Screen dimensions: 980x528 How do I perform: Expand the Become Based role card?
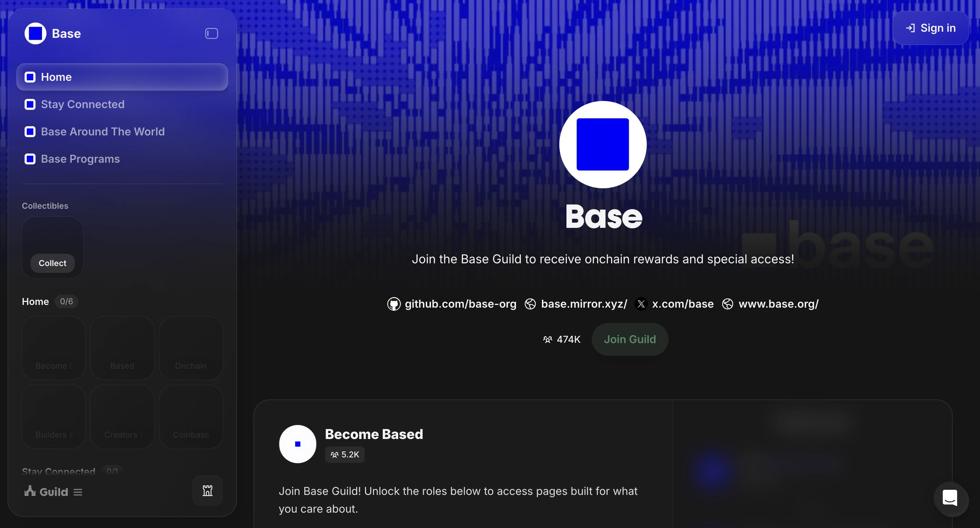[374, 434]
